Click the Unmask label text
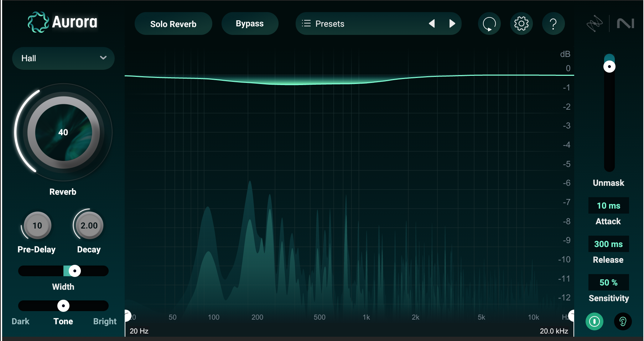 [x=608, y=183]
